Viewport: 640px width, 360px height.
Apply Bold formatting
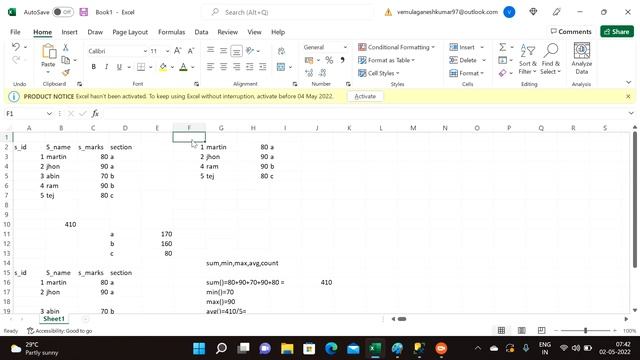tap(93, 67)
